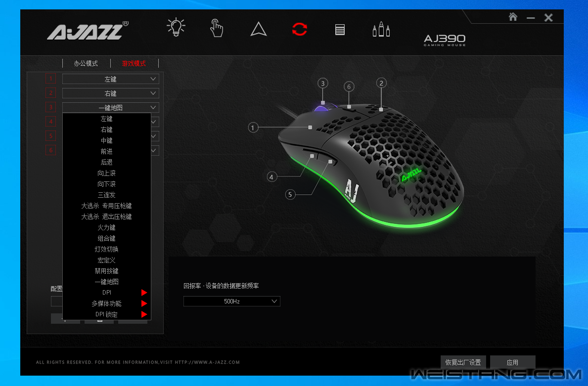Viewport: 588px width, 386px height.
Task: Click the 恢复出厂设置 button
Action: pos(463,362)
